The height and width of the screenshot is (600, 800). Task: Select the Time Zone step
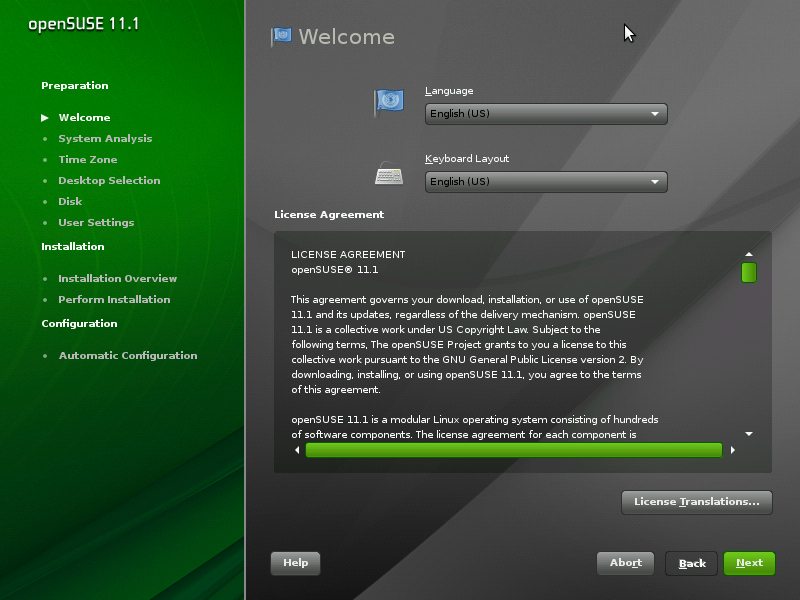click(x=88, y=160)
